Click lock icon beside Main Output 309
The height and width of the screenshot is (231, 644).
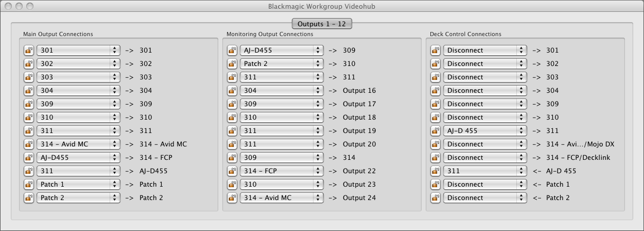29,104
